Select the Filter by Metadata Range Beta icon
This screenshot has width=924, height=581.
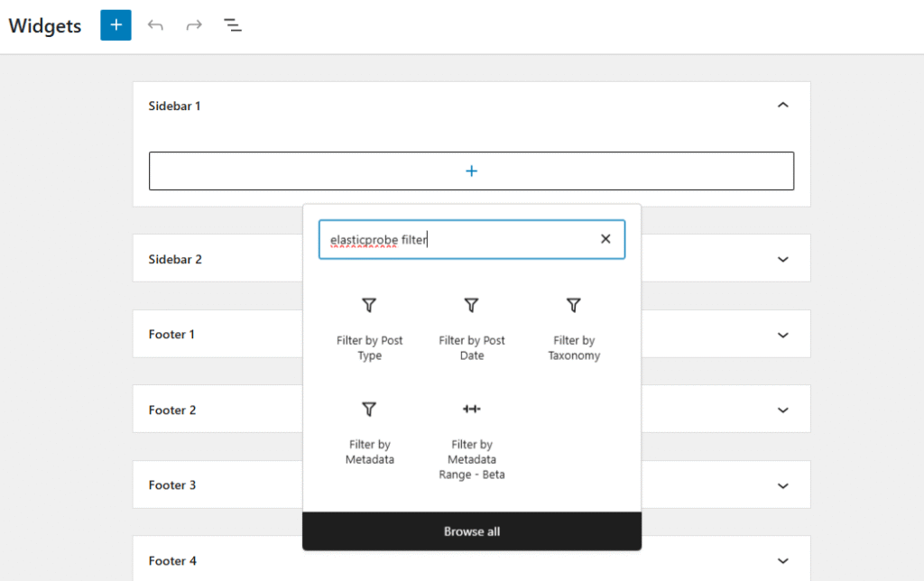(x=471, y=409)
